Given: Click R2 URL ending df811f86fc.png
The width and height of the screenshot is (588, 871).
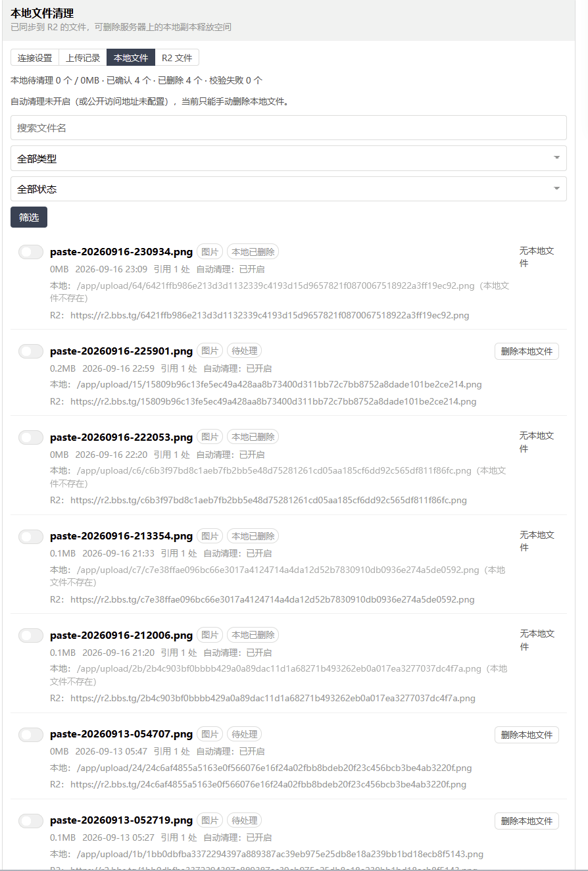Looking at the screenshot, I should pos(268,501).
